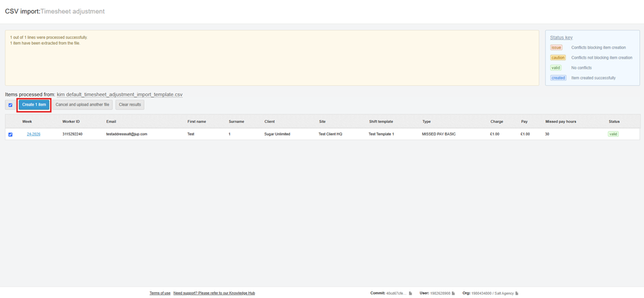This screenshot has height=298, width=644.
Task: Click the Status column header
Action: pos(614,122)
